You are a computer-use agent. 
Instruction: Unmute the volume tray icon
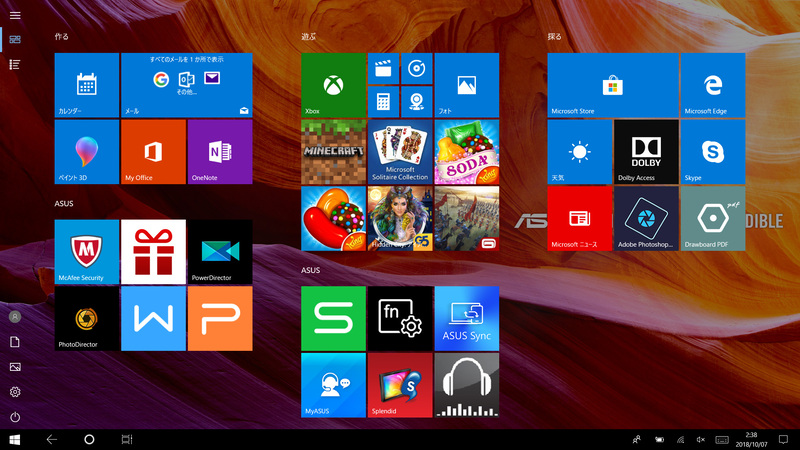pyautogui.click(x=701, y=439)
